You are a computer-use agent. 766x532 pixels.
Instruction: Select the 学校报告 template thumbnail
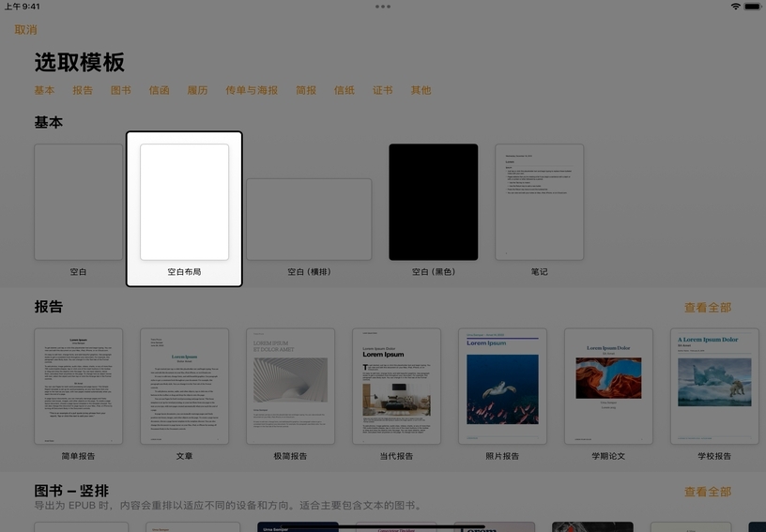click(714, 386)
